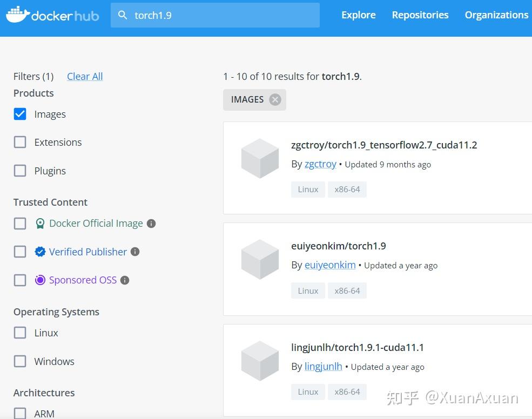Check the Extensions checkbox
This screenshot has width=532, height=419.
click(20, 142)
